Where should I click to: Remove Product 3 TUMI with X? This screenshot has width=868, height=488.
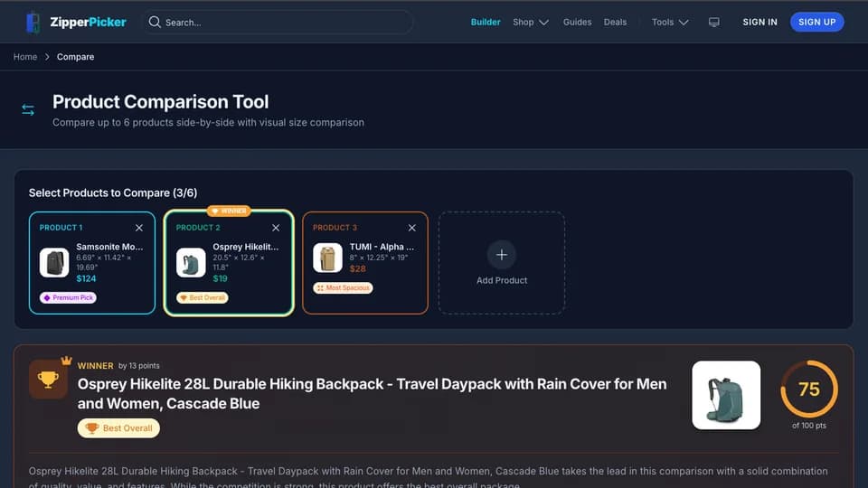(x=412, y=228)
